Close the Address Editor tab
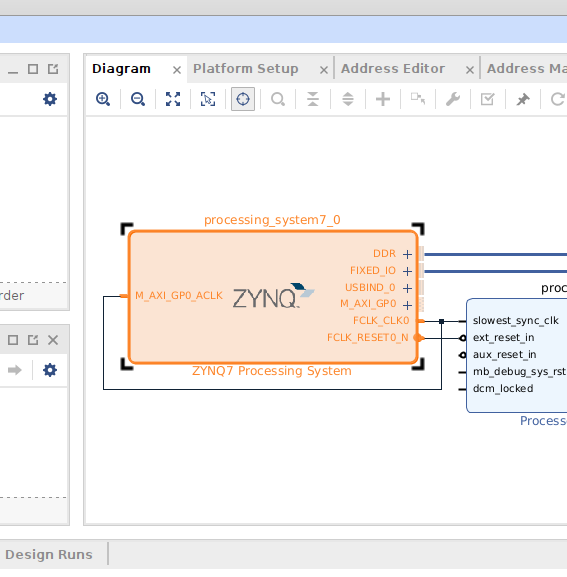 pyautogui.click(x=470, y=70)
